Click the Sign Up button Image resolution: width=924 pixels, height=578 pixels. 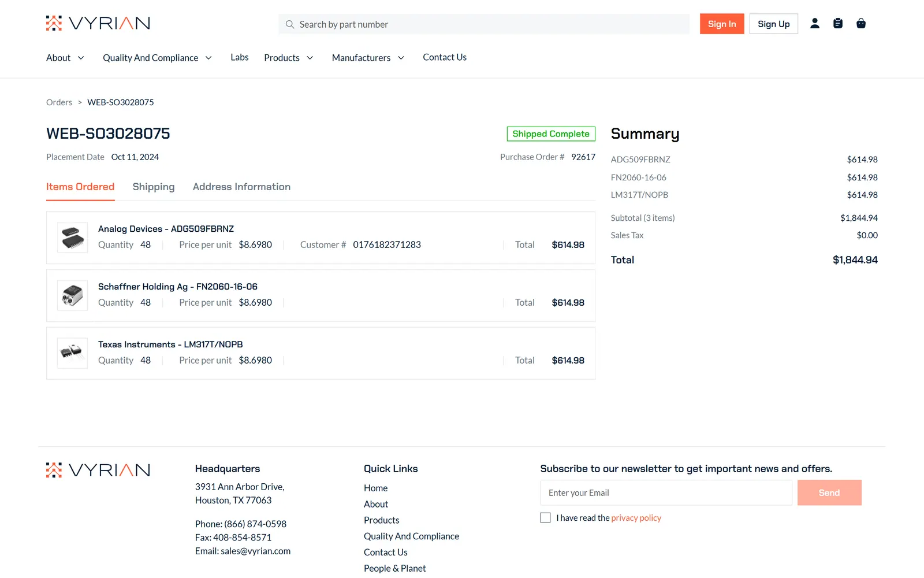(774, 24)
